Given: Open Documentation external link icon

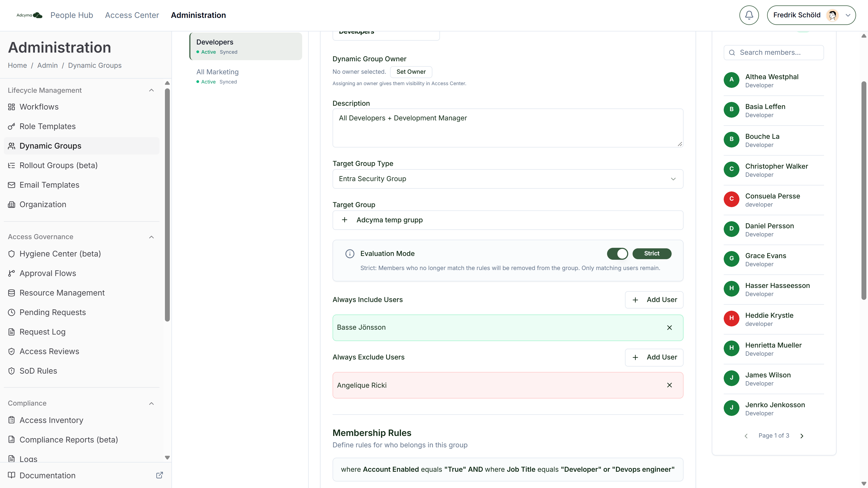Looking at the screenshot, I should pyautogui.click(x=159, y=475).
